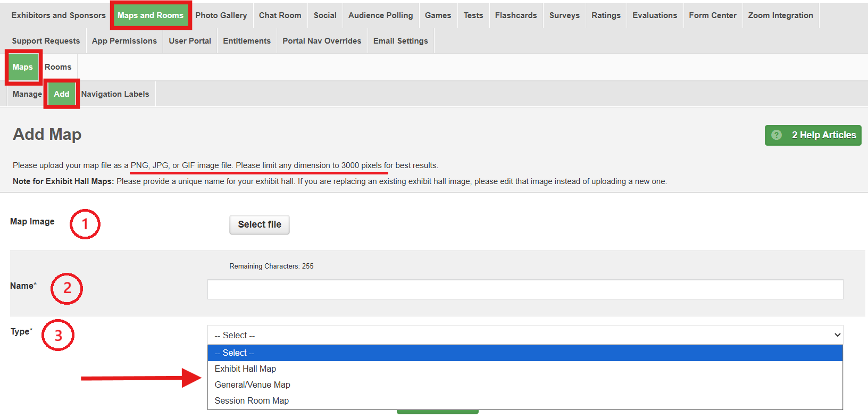Choose General/Venue Map option
Viewport: 868px width, 418px height.
click(x=252, y=384)
